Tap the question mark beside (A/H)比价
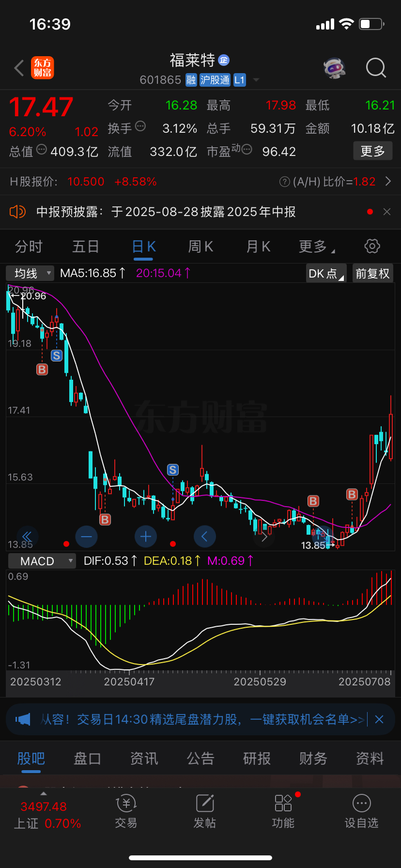 [x=285, y=182]
